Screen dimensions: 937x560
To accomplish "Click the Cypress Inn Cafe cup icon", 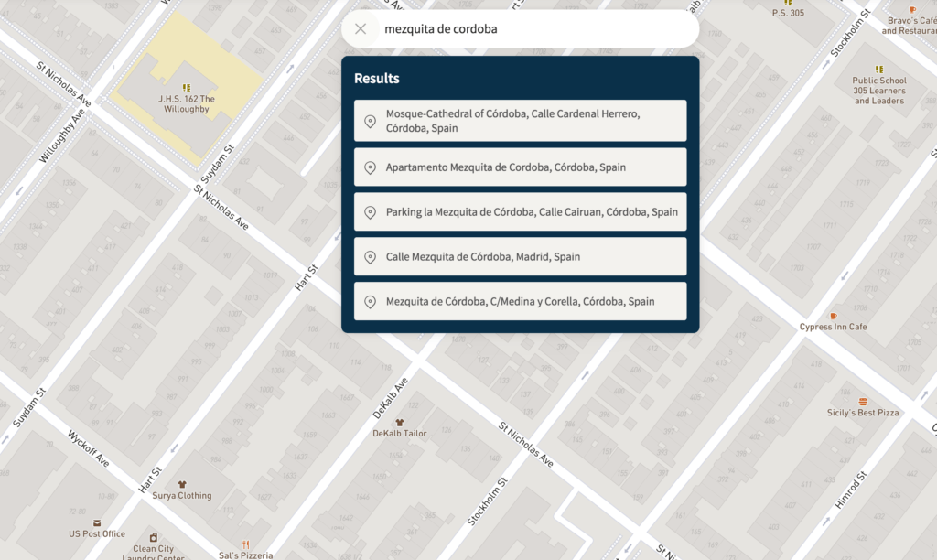I will [833, 317].
